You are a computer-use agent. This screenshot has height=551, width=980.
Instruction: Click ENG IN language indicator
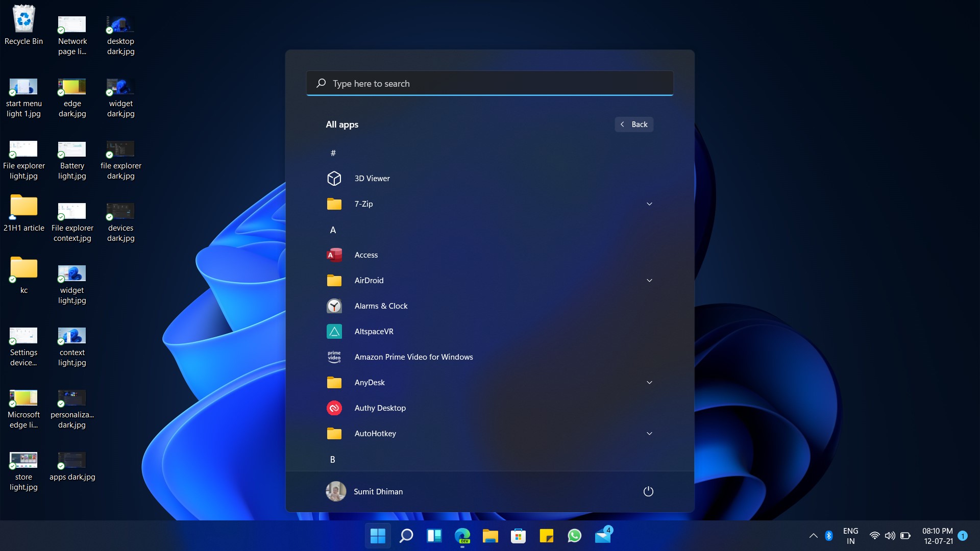[850, 536]
